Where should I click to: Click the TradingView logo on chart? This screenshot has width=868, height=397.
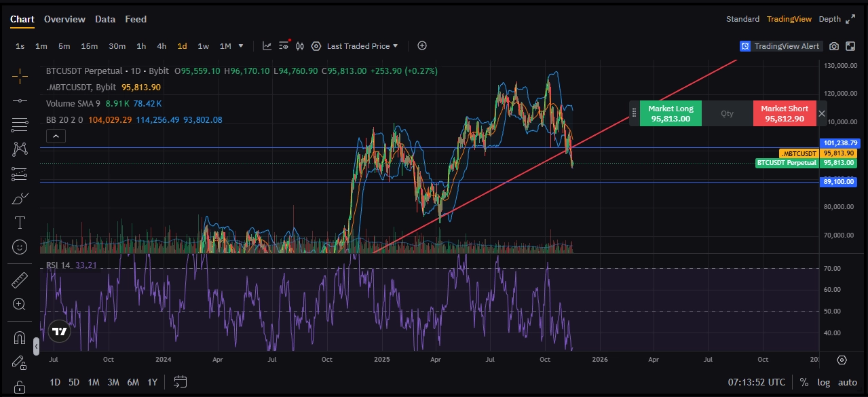60,331
